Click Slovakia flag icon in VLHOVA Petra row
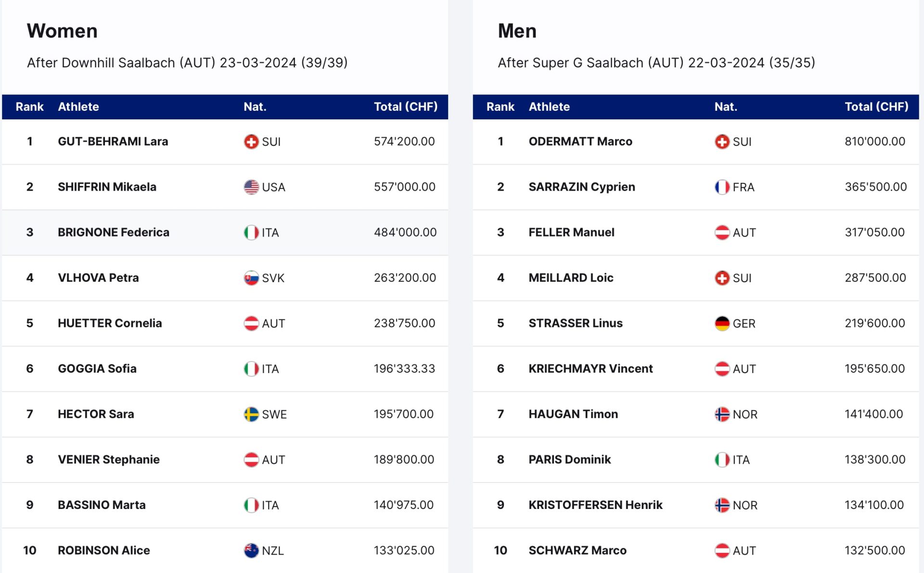This screenshot has width=924, height=573. pos(251,278)
